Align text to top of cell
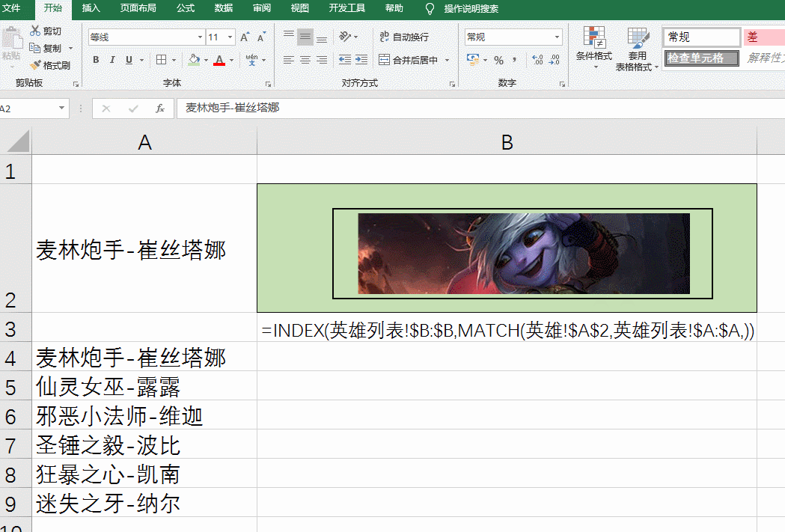Screen dimensions: 785x532 [289, 37]
